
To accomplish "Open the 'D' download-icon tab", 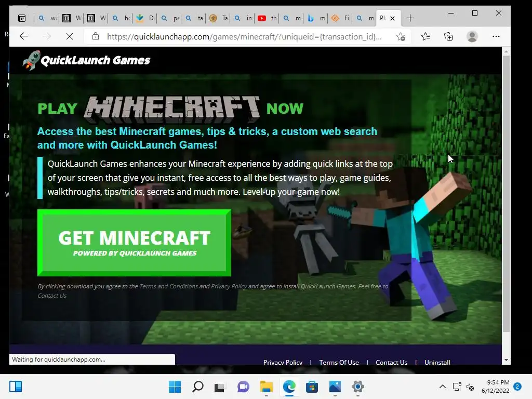I will (145, 18).
